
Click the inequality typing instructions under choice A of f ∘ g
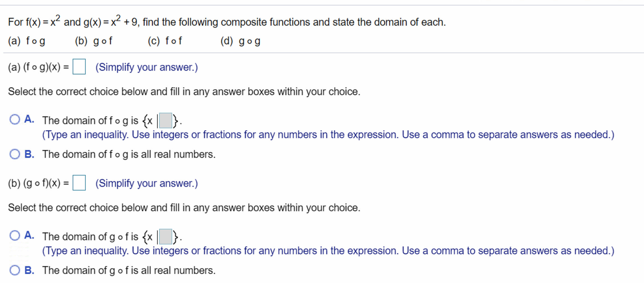[328, 134]
